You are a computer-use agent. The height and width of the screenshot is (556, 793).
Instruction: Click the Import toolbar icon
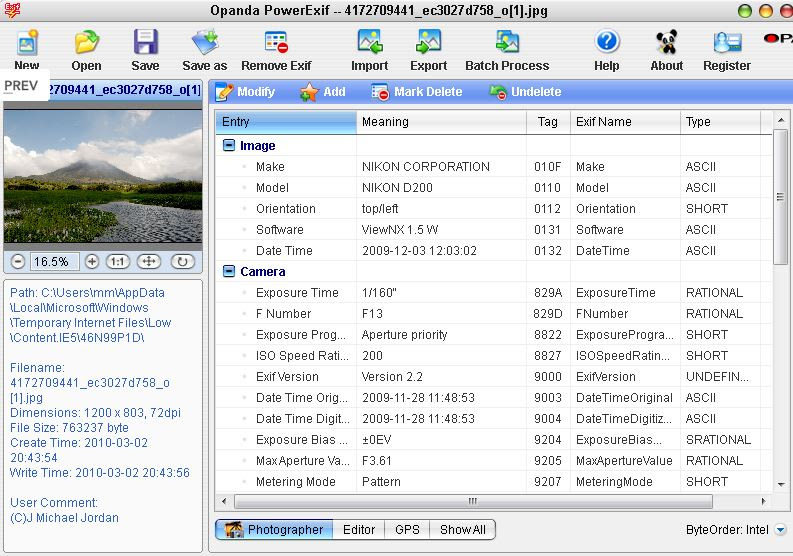tap(370, 42)
